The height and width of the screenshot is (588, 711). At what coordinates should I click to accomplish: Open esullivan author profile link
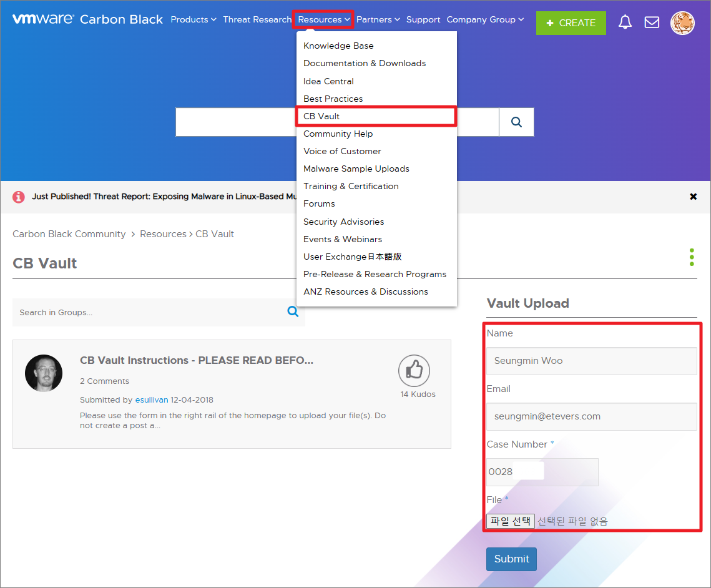(x=152, y=400)
